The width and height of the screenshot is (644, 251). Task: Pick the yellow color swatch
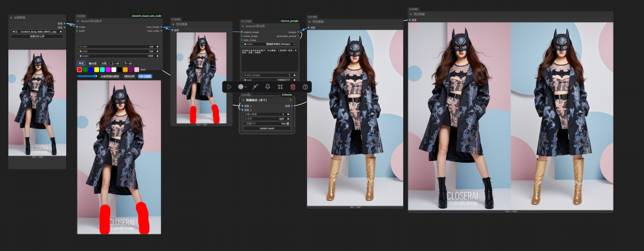(97, 70)
